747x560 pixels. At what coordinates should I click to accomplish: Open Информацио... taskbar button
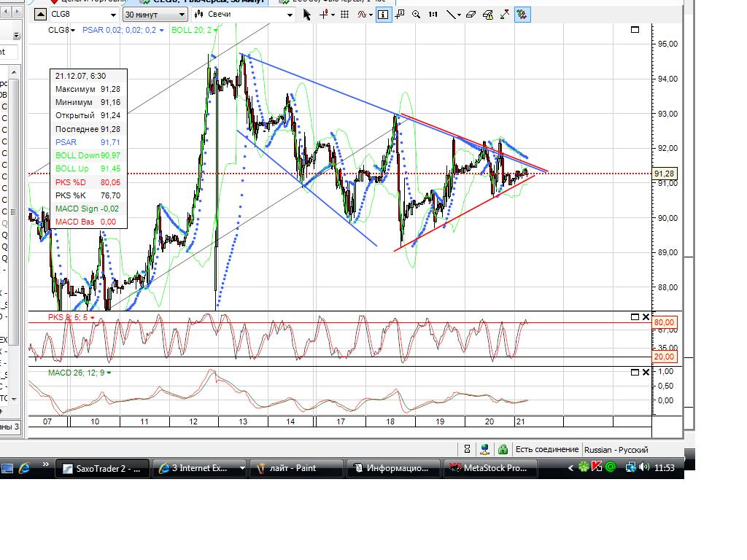(394, 468)
